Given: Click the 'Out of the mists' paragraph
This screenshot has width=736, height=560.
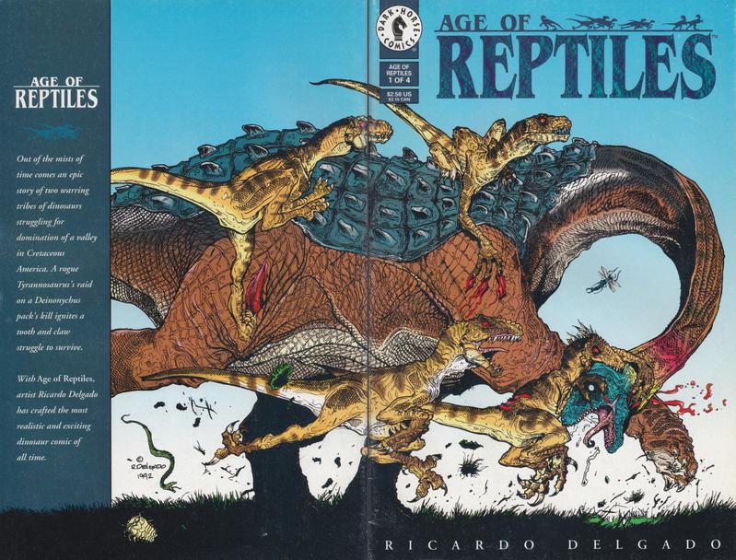Looking at the screenshot, I should pos(56,253).
